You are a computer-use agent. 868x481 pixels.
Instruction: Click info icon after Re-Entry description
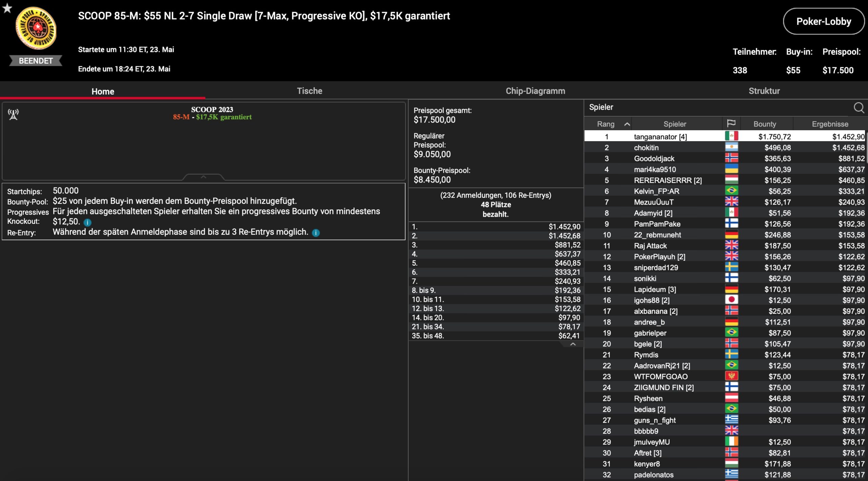316,233
